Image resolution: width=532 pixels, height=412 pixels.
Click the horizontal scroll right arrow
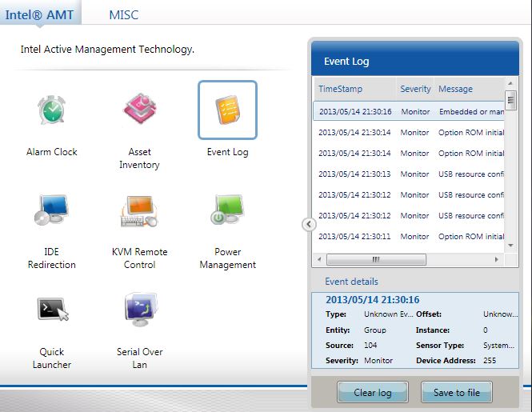(x=497, y=259)
